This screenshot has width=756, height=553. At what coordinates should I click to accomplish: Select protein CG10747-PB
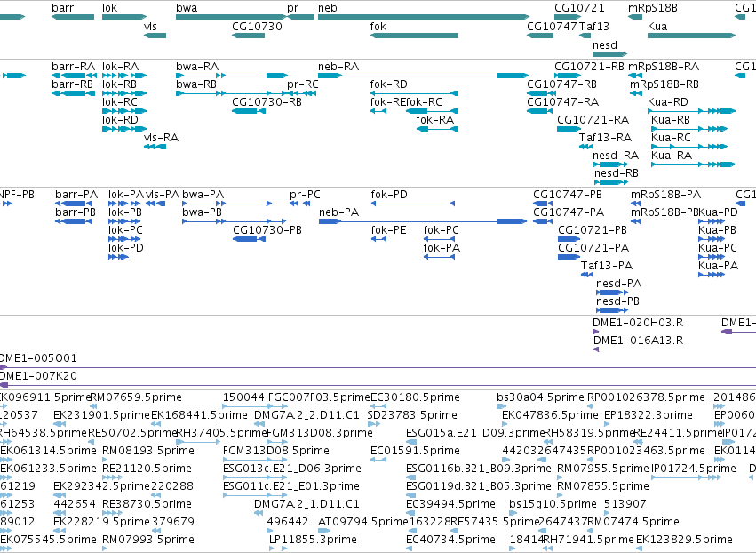point(568,195)
